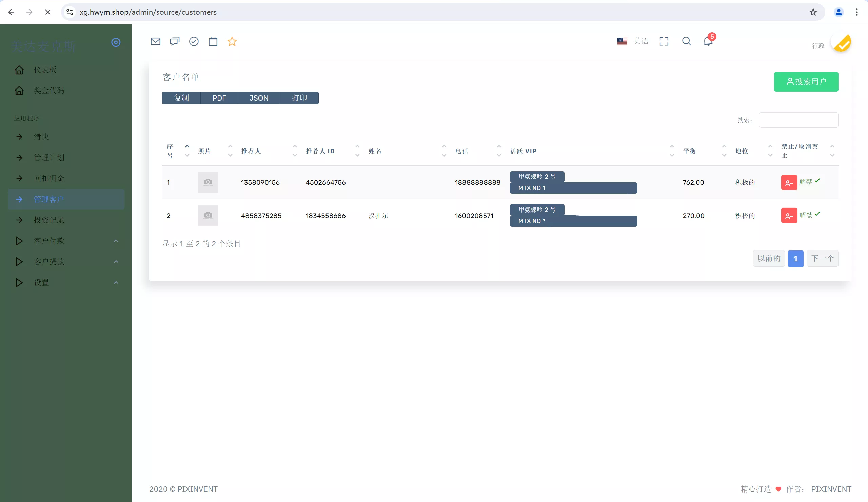Viewport: 868px width, 502px height.
Task: Click the yellow star bookmark icon
Action: click(x=232, y=42)
